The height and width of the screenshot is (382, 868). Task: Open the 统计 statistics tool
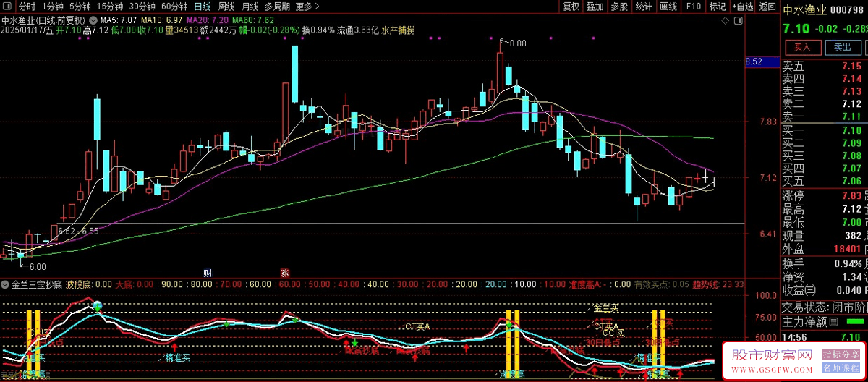(644, 7)
